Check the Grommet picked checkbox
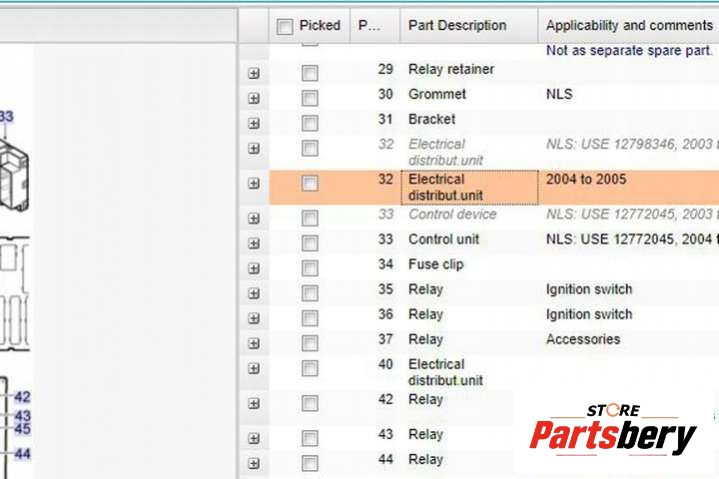 (x=310, y=98)
